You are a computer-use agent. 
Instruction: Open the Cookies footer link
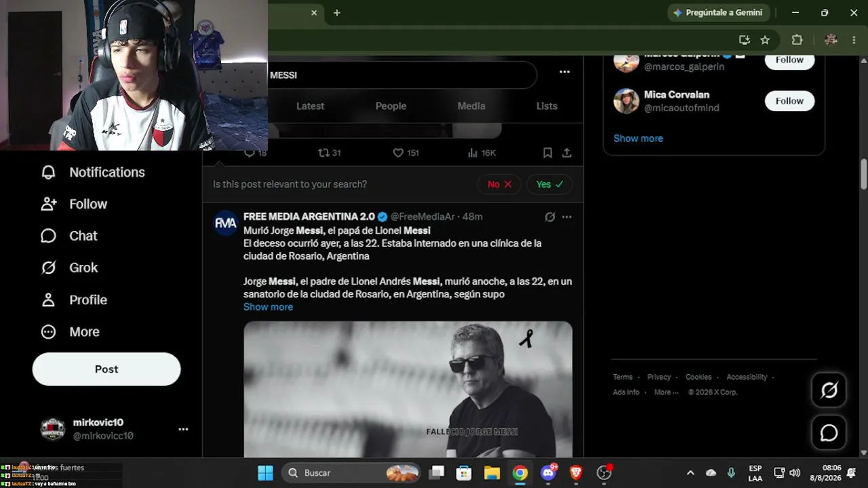[698, 377]
